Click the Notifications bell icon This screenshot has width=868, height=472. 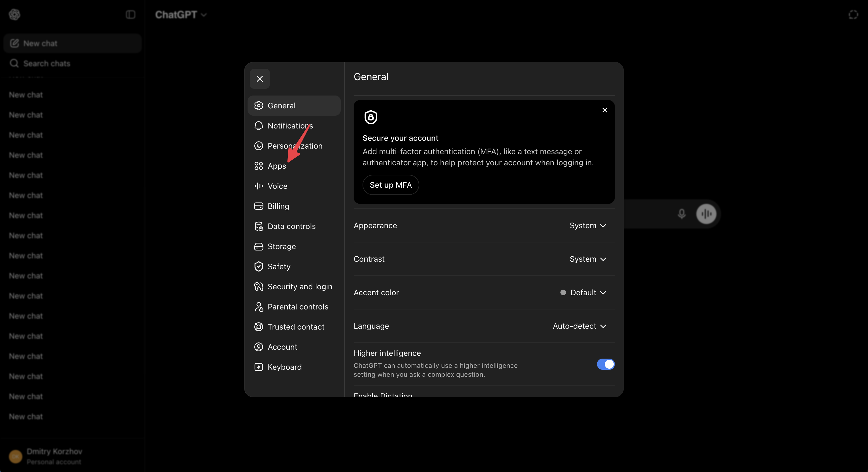(258, 126)
